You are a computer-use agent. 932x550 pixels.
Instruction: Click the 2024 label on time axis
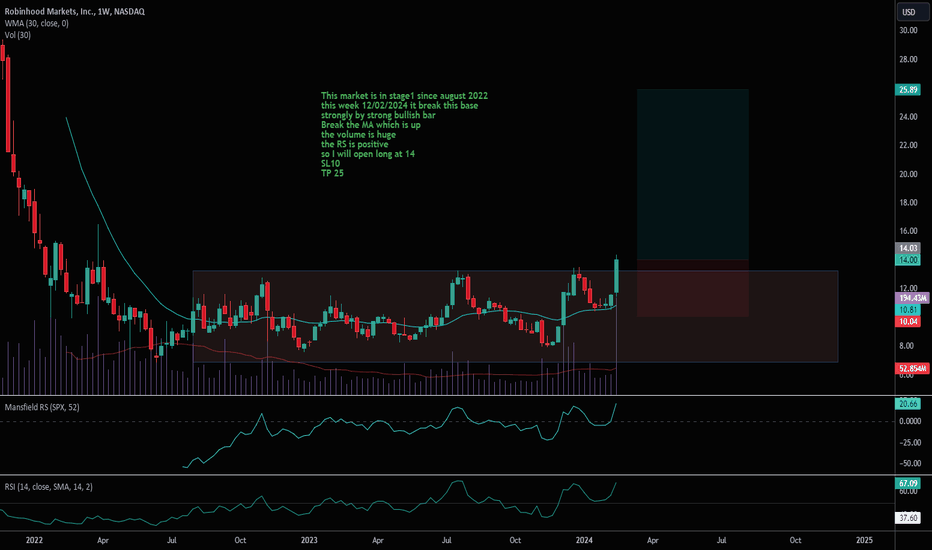pyautogui.click(x=584, y=540)
